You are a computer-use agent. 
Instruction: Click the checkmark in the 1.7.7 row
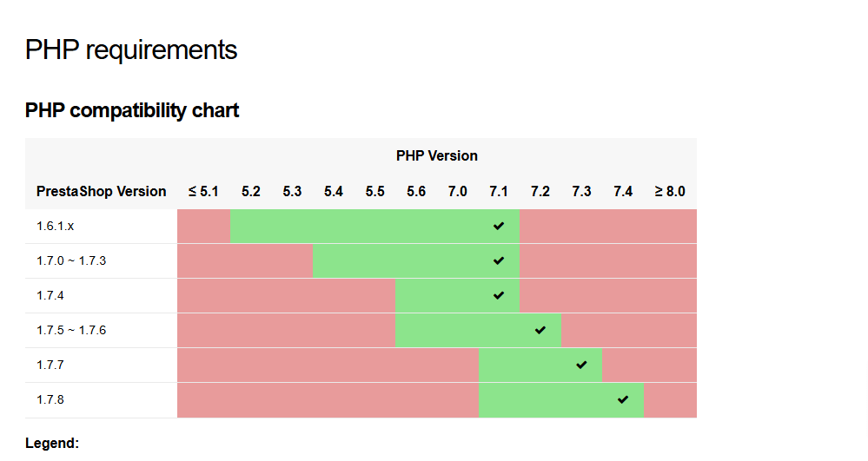581,365
